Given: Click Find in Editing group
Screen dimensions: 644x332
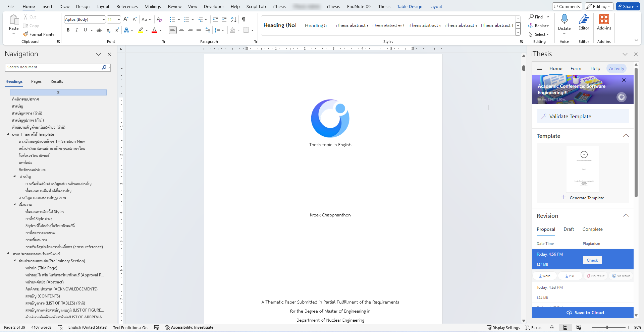Looking at the screenshot, I should tap(536, 17).
